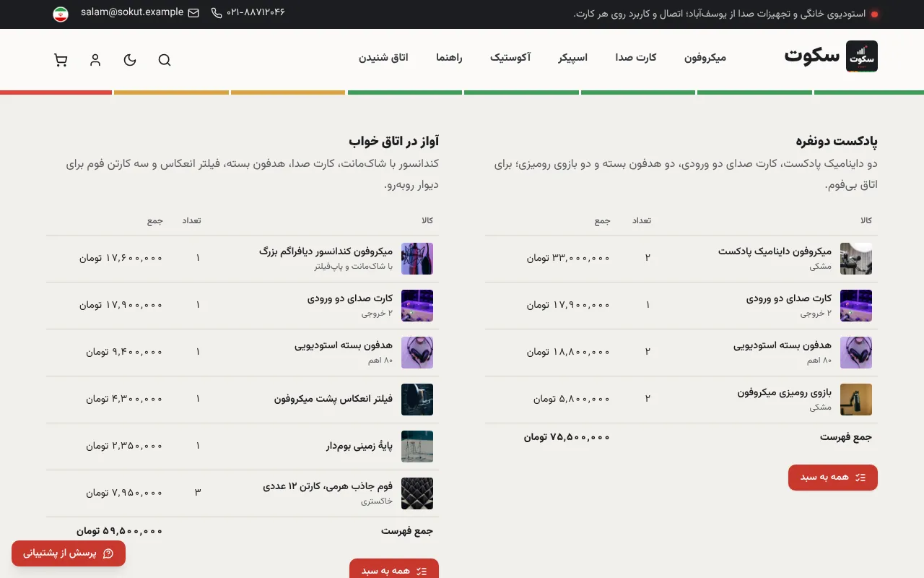This screenshot has height=578, width=924.
Task: Open the میکروفون menu
Action: coord(705,57)
